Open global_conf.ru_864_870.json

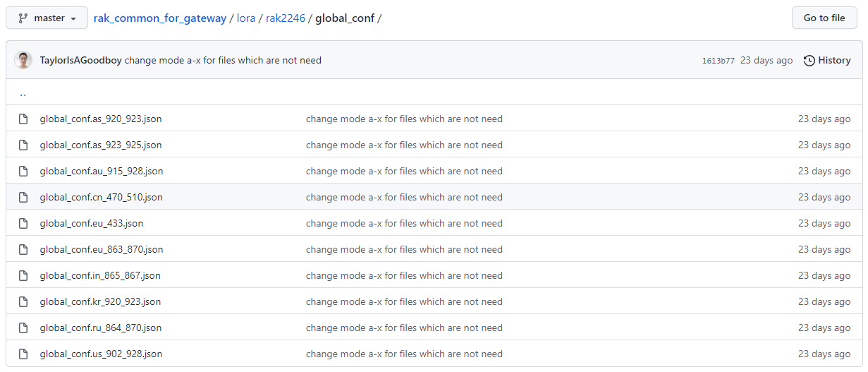point(101,328)
